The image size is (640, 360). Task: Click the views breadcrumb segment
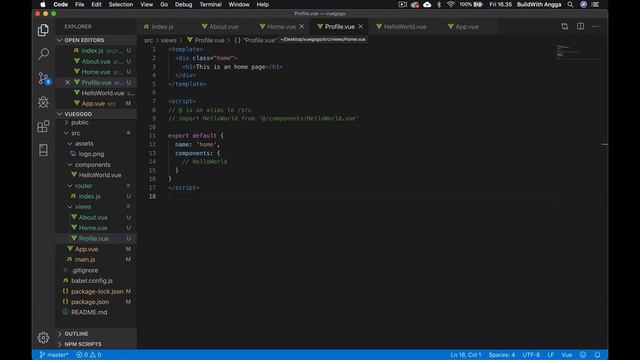[168, 40]
